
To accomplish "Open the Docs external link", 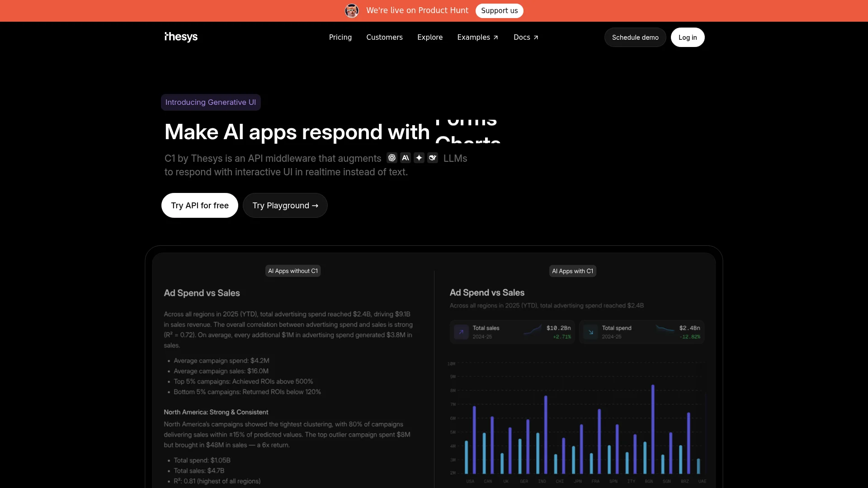I will click(x=525, y=37).
